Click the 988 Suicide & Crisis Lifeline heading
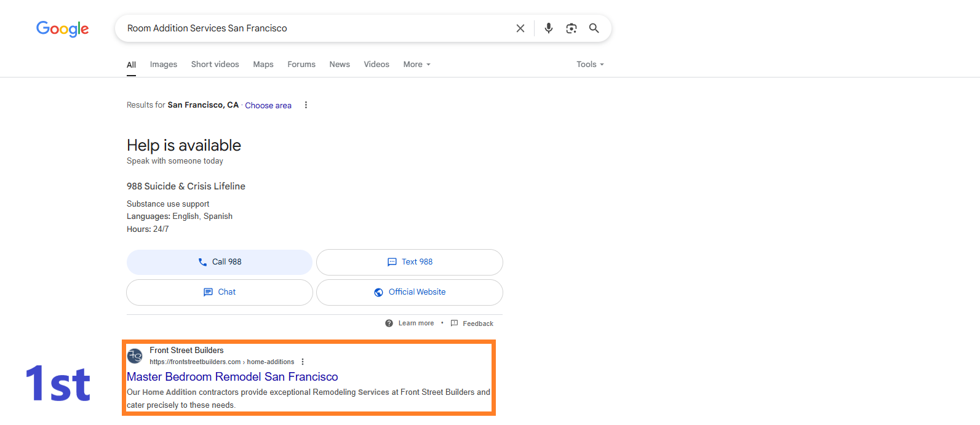The height and width of the screenshot is (425, 980). click(186, 186)
